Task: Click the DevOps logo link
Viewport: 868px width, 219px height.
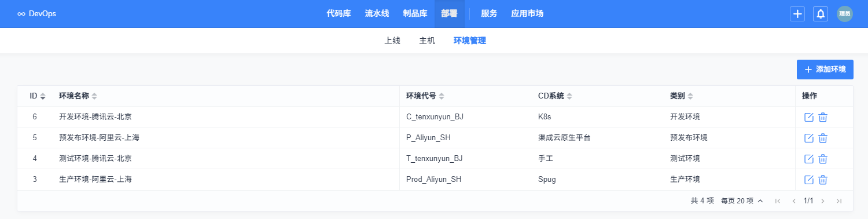Action: 36,13
